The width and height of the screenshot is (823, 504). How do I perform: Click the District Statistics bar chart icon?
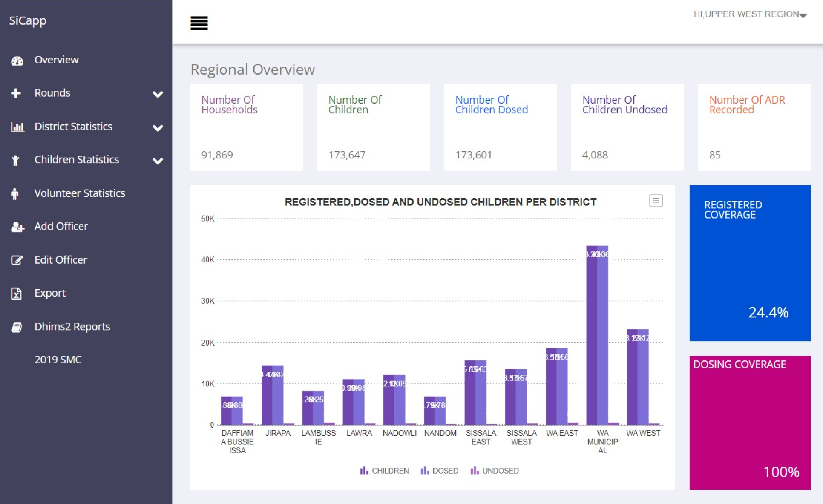pos(17,127)
